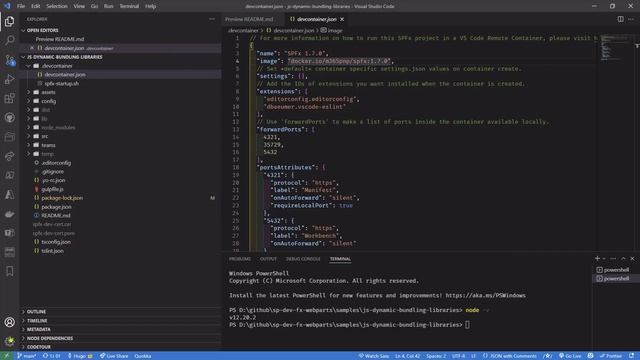Change the Spaces: 2 indentation setting

point(436,356)
